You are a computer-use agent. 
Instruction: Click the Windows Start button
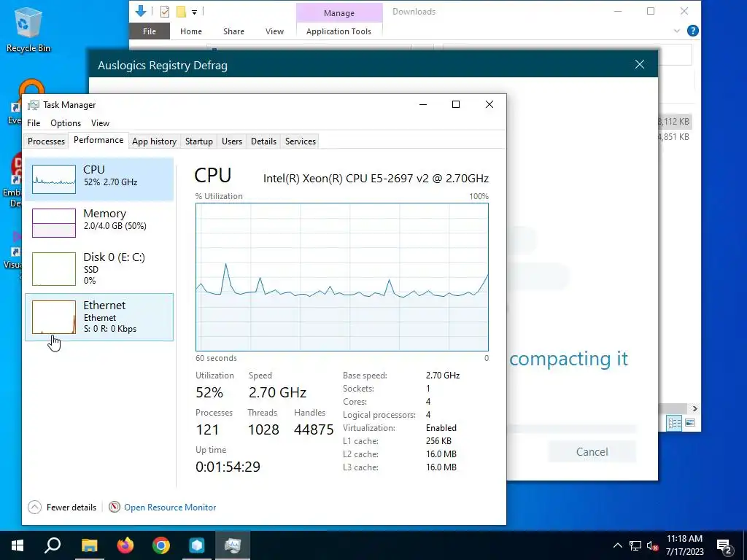pyautogui.click(x=18, y=545)
